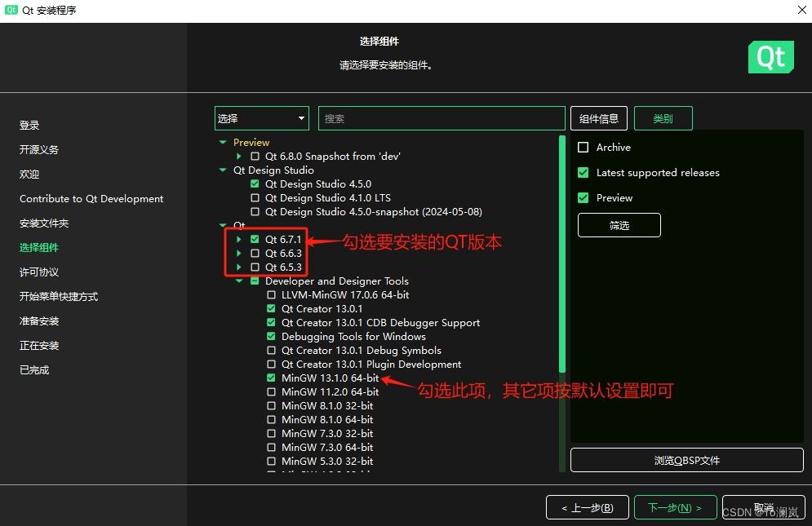
Task: Click the component tree vertical scrollbar
Action: pyautogui.click(x=562, y=254)
